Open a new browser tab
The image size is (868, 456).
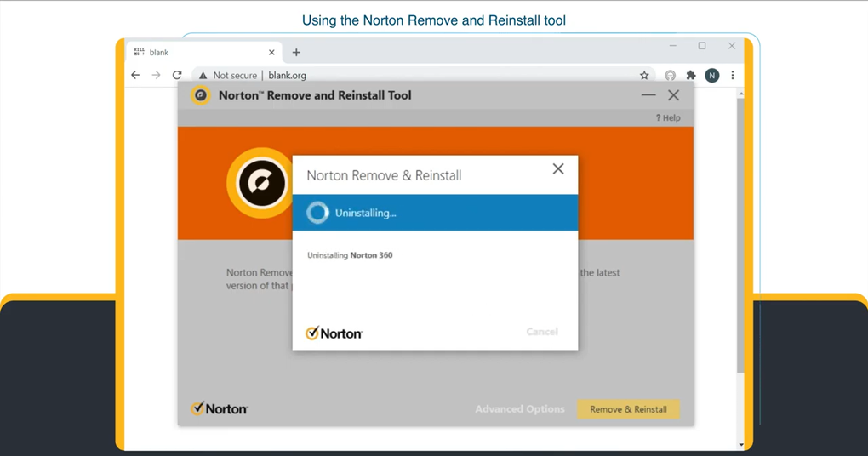pos(296,52)
